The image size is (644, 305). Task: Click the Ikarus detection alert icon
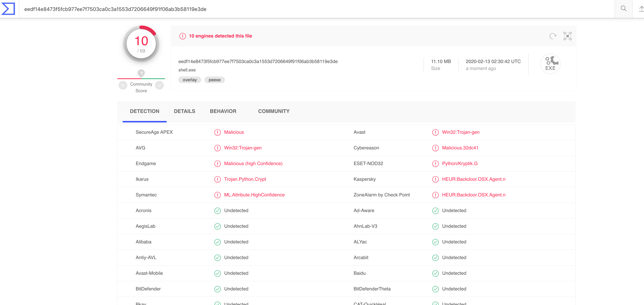[218, 179]
